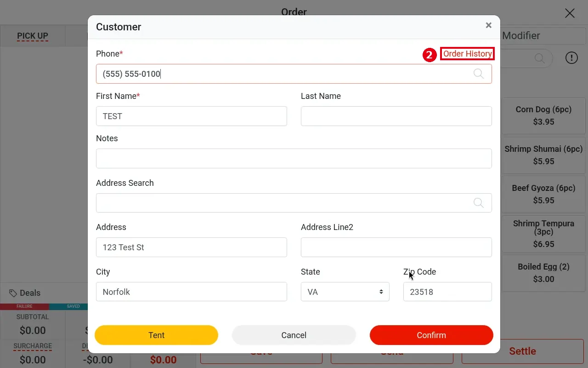Image resolution: width=588 pixels, height=368 pixels.
Task: Click the First Name field containing TEST
Action: [192, 116]
